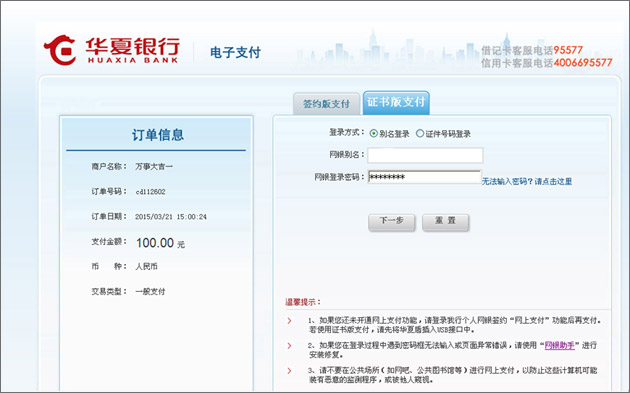
Task: Select 证件号码登录 radio button
Action: pos(420,133)
